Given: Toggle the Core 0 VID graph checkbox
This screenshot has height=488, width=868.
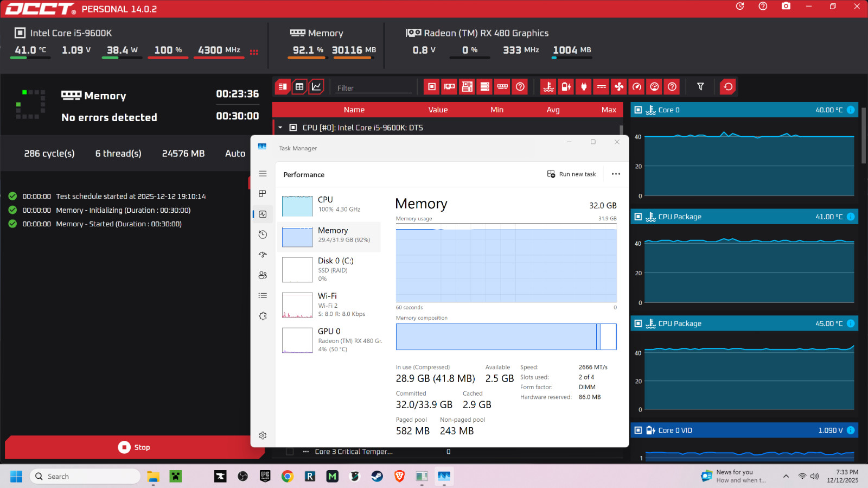Looking at the screenshot, I should (x=638, y=430).
